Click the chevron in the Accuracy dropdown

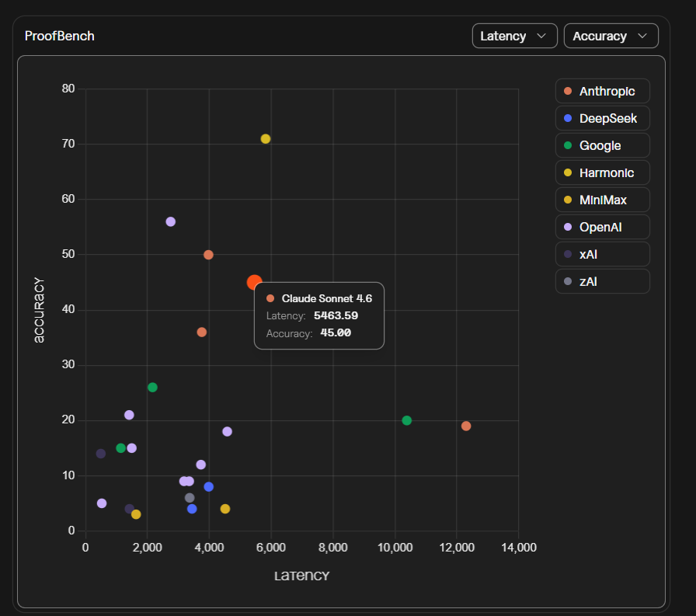[x=642, y=36]
